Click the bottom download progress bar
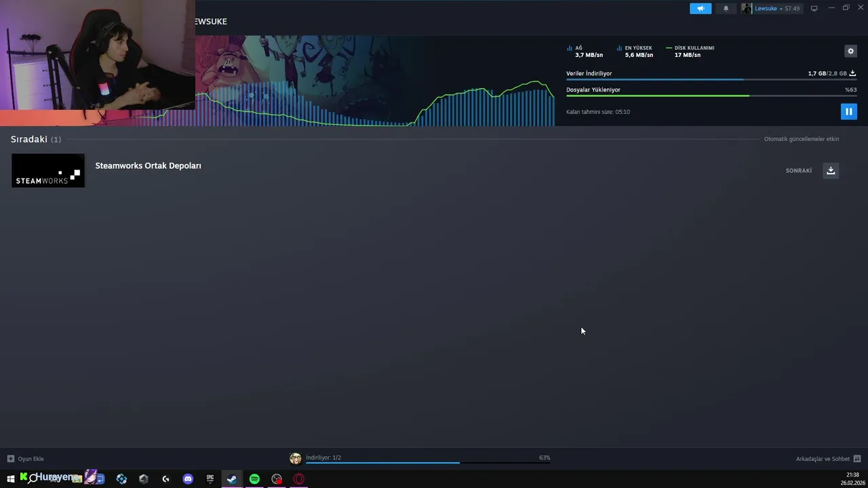 point(428,463)
